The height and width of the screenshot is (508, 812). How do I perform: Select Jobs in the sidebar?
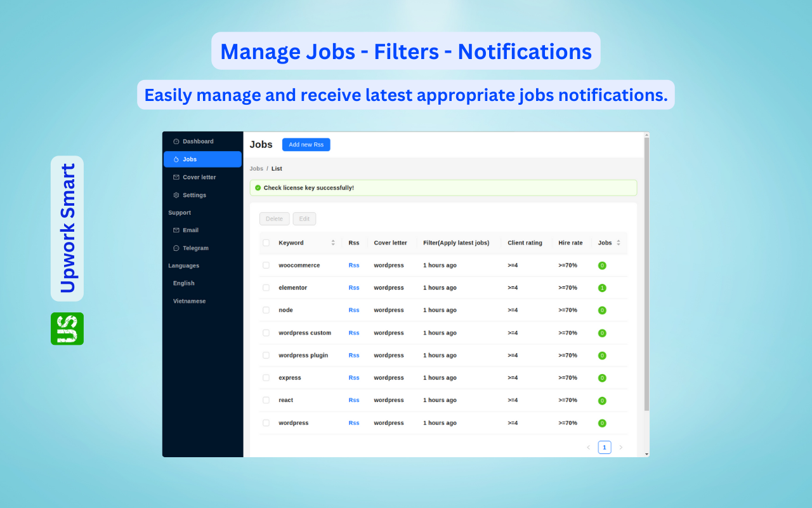tap(202, 159)
